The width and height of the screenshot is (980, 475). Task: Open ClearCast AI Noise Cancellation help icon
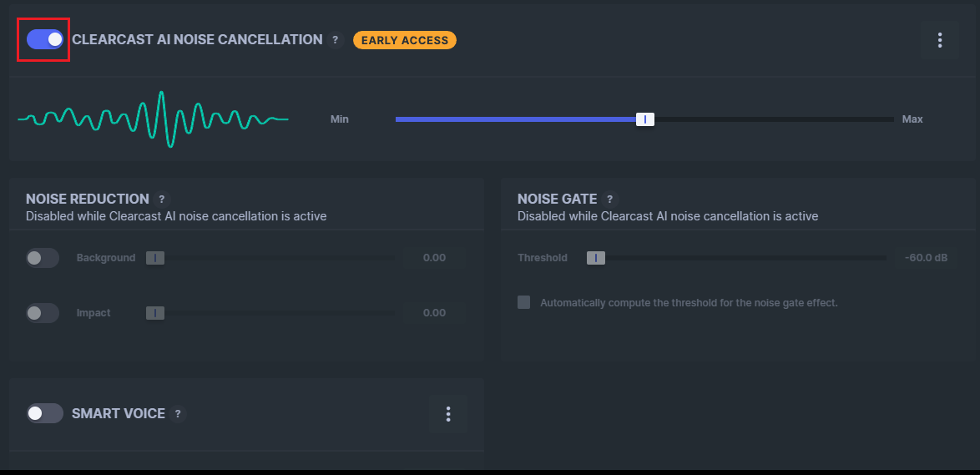(x=335, y=40)
